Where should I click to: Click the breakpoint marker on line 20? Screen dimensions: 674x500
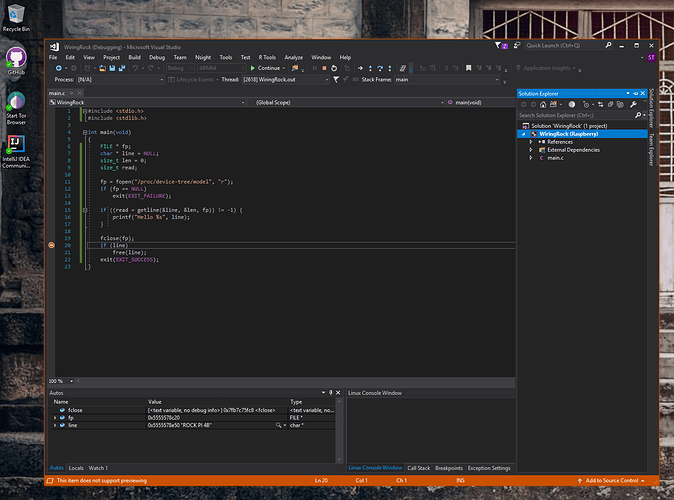[x=52, y=245]
